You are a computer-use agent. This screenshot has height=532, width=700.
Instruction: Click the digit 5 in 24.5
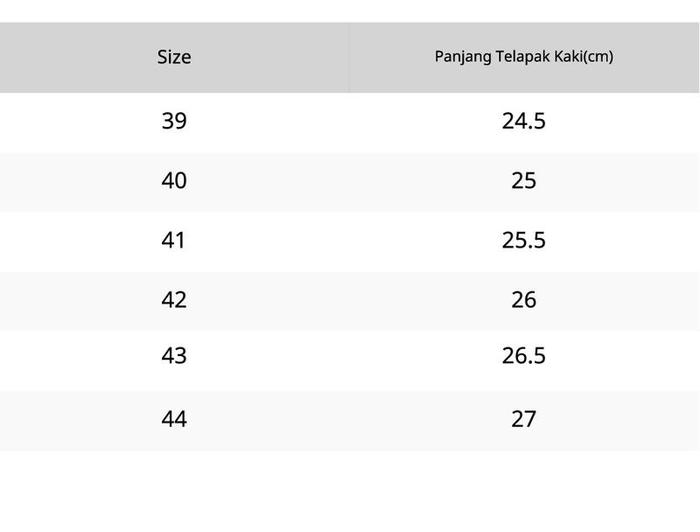539,121
